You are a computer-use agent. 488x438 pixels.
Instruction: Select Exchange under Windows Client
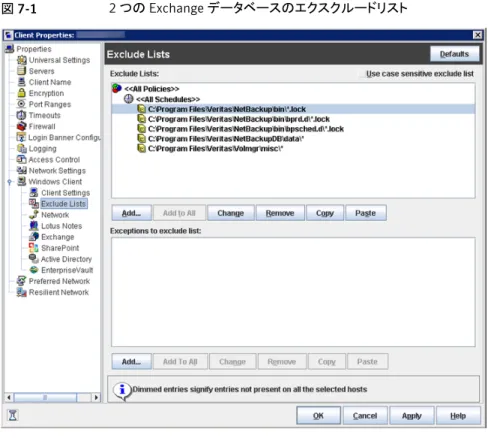pyautogui.click(x=57, y=237)
